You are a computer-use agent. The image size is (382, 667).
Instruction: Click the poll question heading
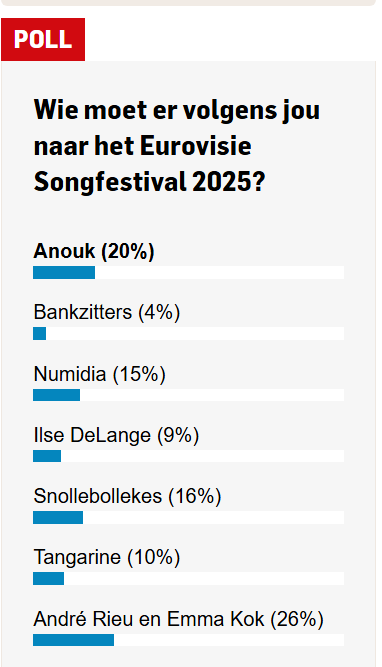pyautogui.click(x=177, y=146)
